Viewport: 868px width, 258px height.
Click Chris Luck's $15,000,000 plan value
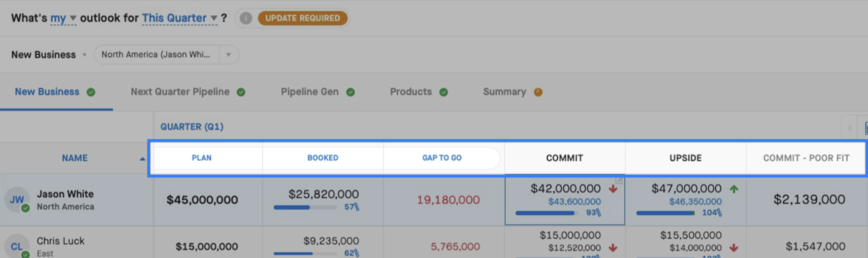207,246
